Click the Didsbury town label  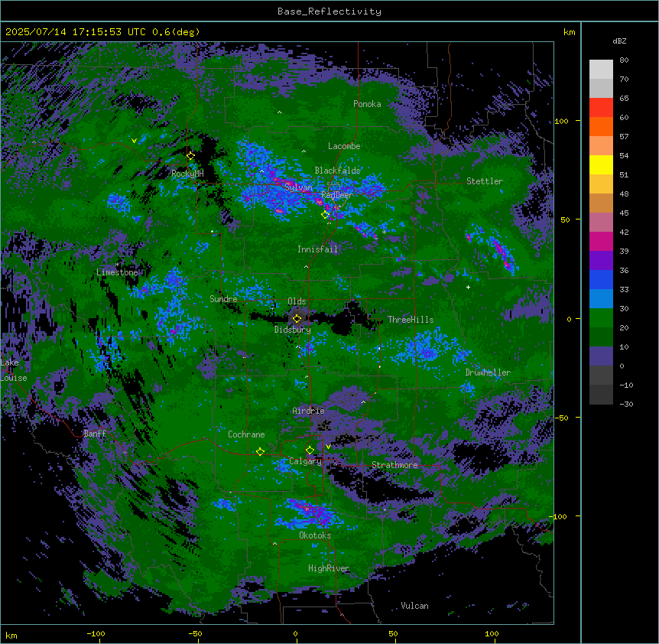pyautogui.click(x=293, y=330)
